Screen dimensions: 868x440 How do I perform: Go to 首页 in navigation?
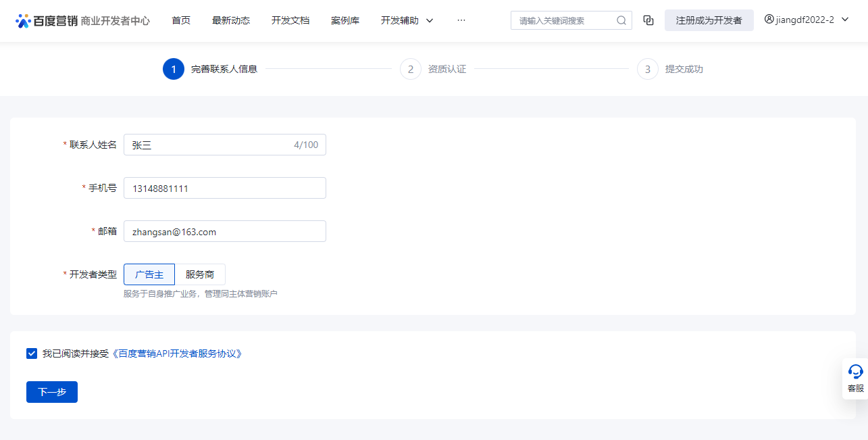point(181,20)
